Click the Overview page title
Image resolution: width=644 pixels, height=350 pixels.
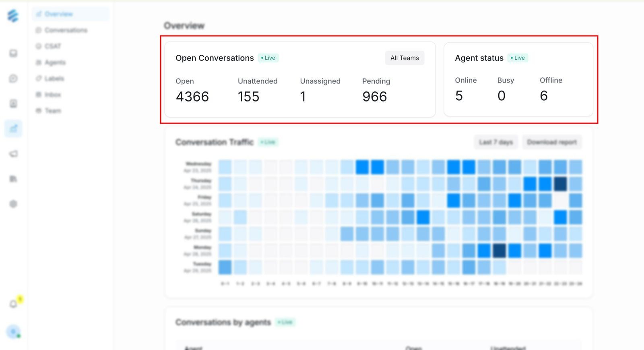(x=184, y=26)
